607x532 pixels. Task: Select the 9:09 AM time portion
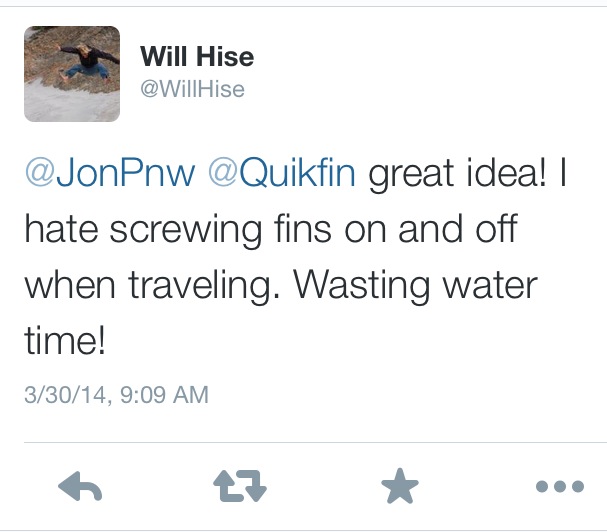coord(165,395)
